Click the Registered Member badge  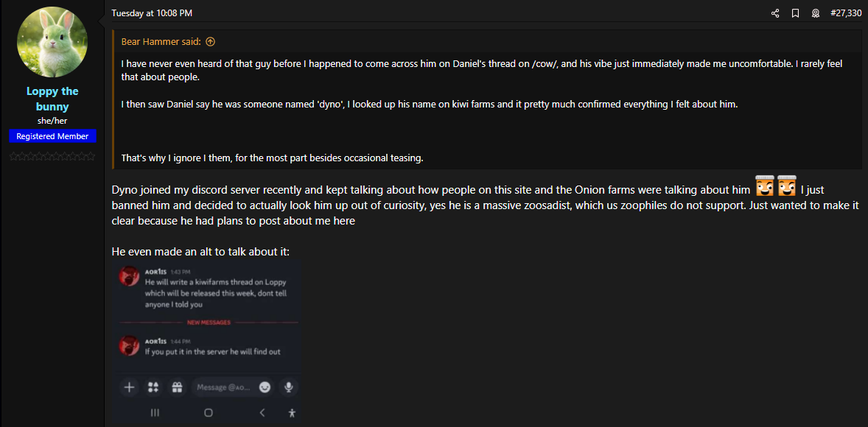point(52,136)
